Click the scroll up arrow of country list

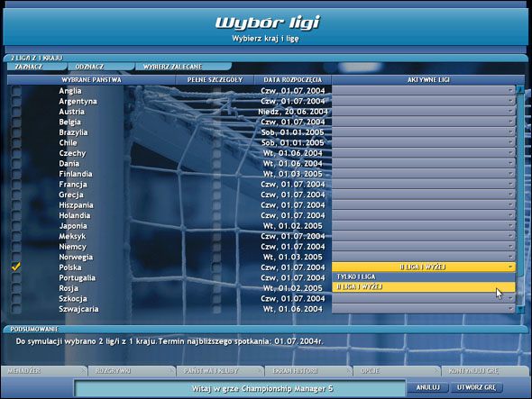click(x=520, y=90)
